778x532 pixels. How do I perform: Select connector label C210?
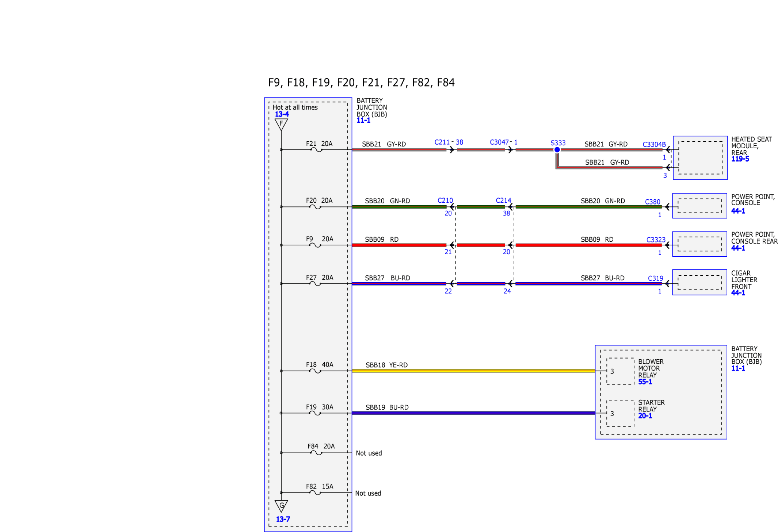tap(445, 201)
